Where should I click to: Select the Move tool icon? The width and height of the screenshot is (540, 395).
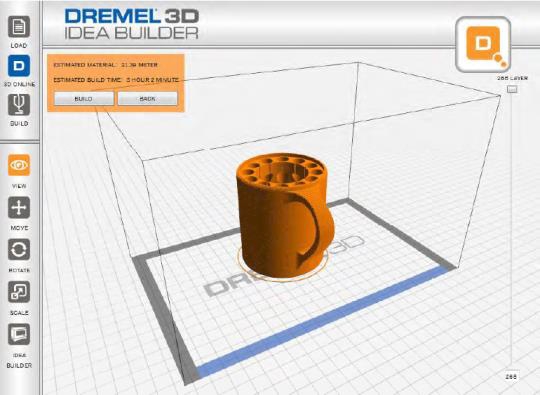coord(19,208)
